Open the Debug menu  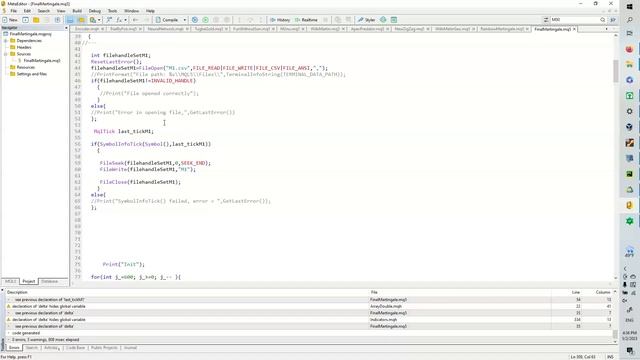94,11
